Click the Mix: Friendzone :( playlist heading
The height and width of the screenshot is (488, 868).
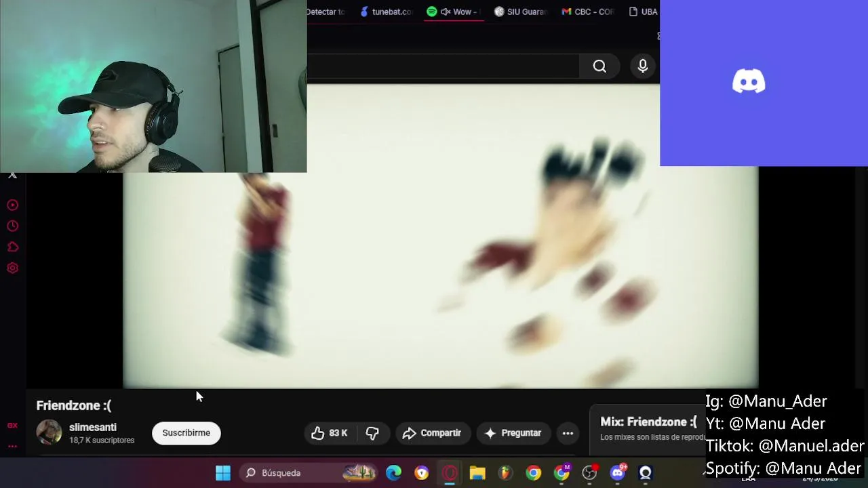[648, 422]
